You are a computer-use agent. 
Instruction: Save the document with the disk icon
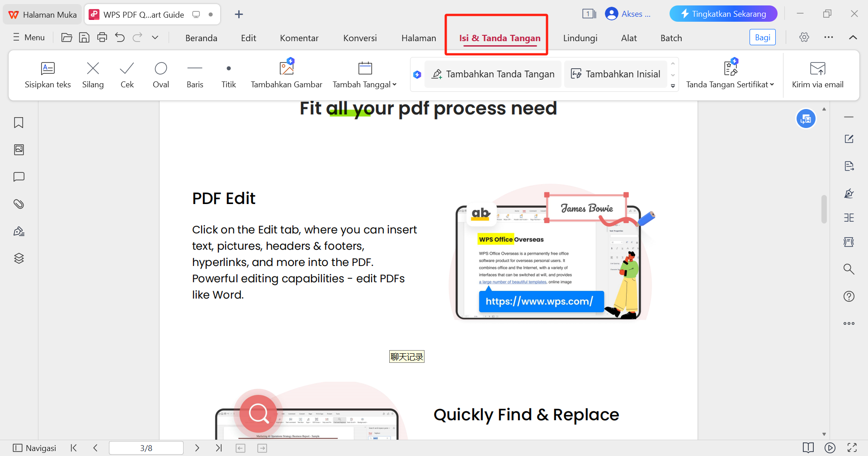pos(84,38)
